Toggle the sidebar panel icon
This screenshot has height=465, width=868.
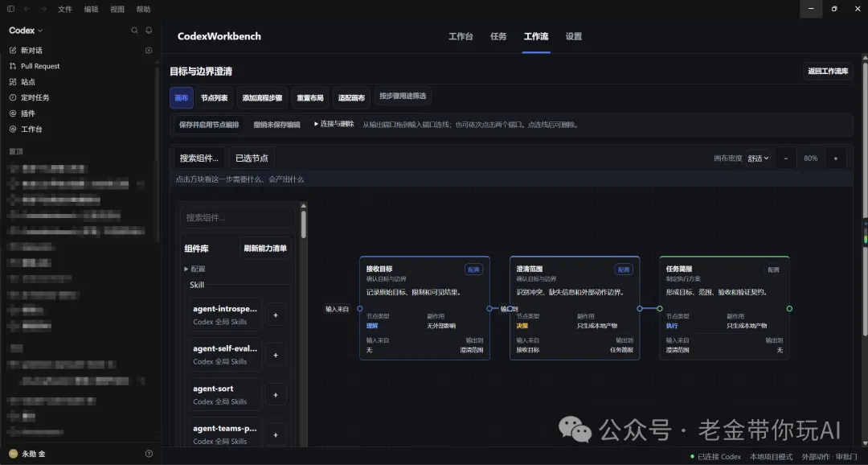(10, 9)
